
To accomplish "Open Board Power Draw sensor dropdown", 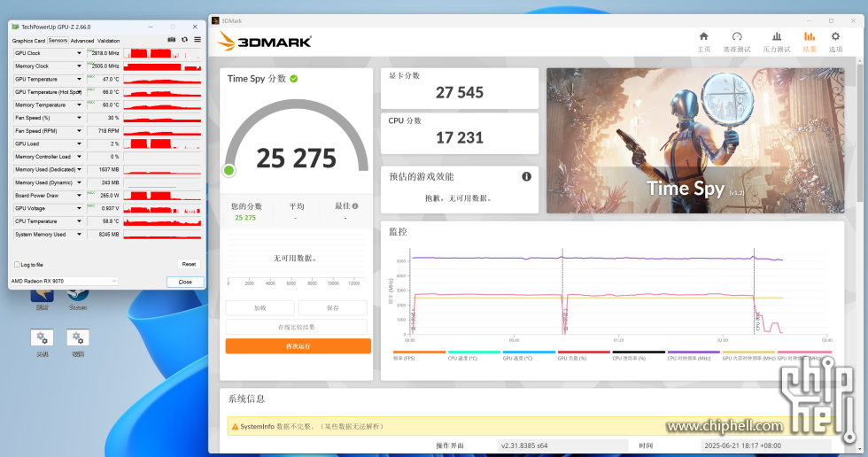I will click(79, 196).
